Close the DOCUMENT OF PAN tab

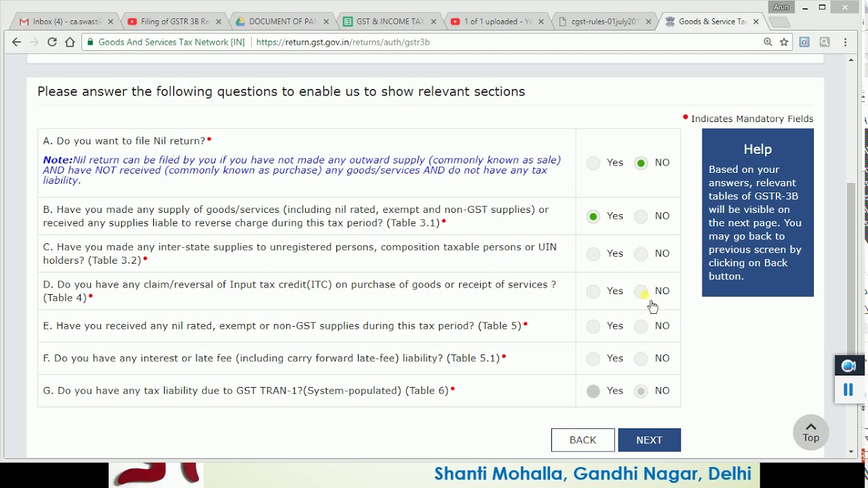(326, 22)
